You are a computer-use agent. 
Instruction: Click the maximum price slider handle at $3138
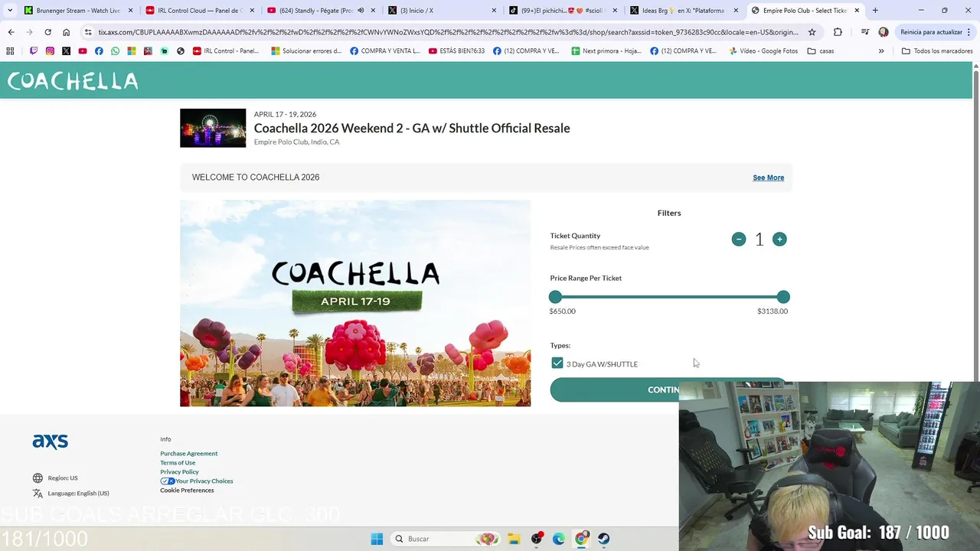pyautogui.click(x=782, y=297)
